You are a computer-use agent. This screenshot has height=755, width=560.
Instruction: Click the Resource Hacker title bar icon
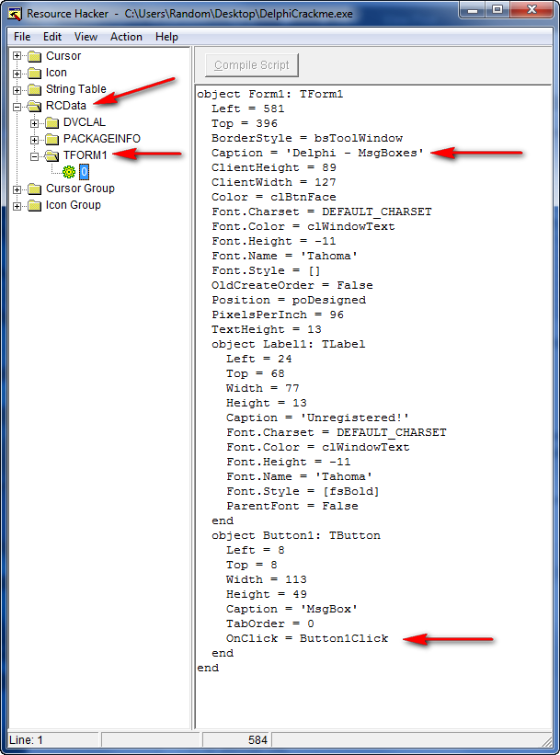pos(16,14)
